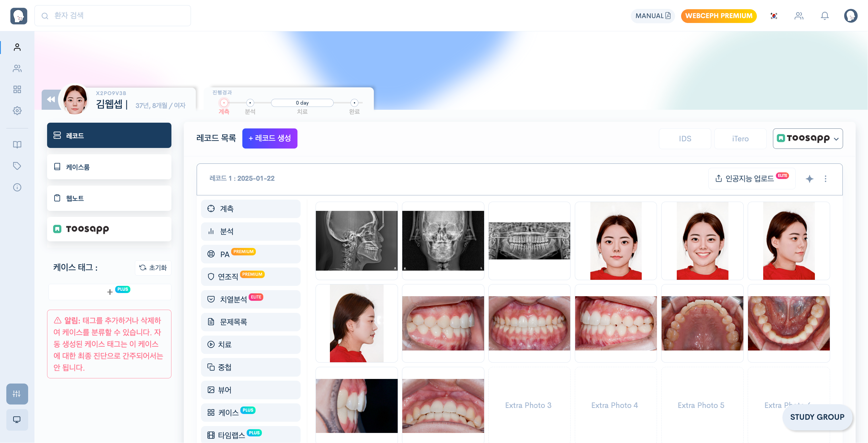Click the tag icon in left sidebar
This screenshot has width=868, height=443.
17,166
